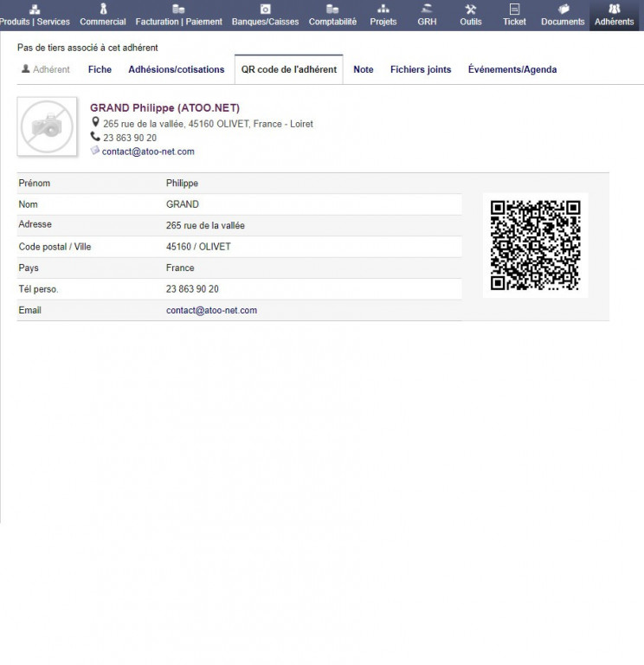Open the Événements/Agenda tab

point(512,69)
